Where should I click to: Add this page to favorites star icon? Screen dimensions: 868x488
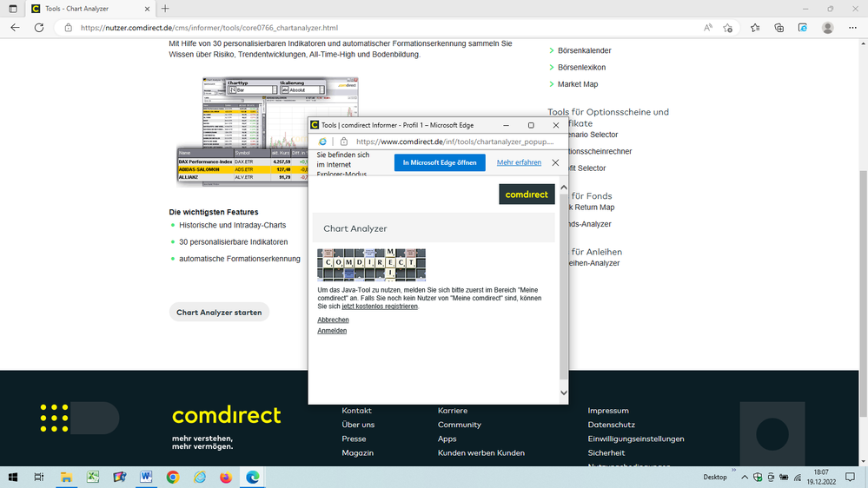click(728, 28)
